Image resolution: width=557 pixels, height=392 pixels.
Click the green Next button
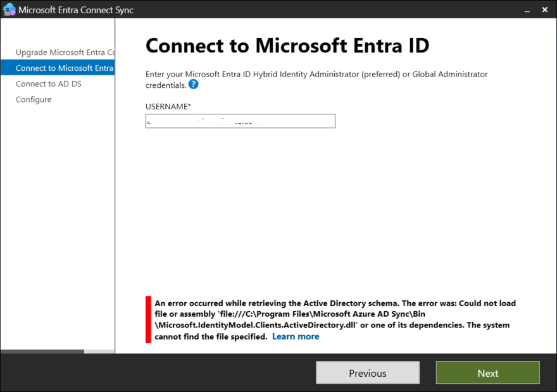(x=488, y=372)
